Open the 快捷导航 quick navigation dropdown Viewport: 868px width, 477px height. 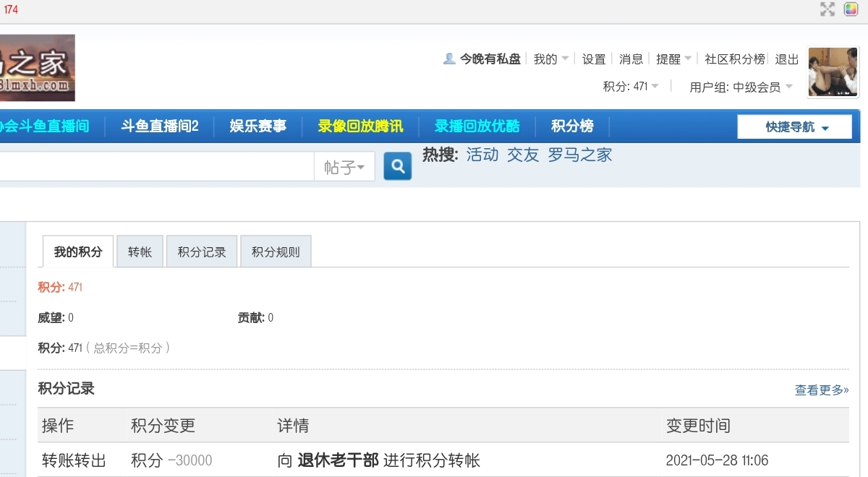pyautogui.click(x=794, y=127)
